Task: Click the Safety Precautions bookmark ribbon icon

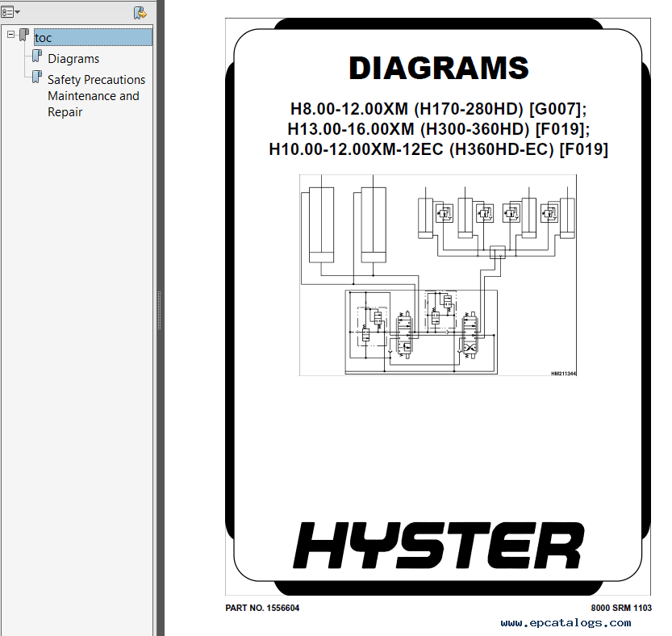Action: coord(37,77)
